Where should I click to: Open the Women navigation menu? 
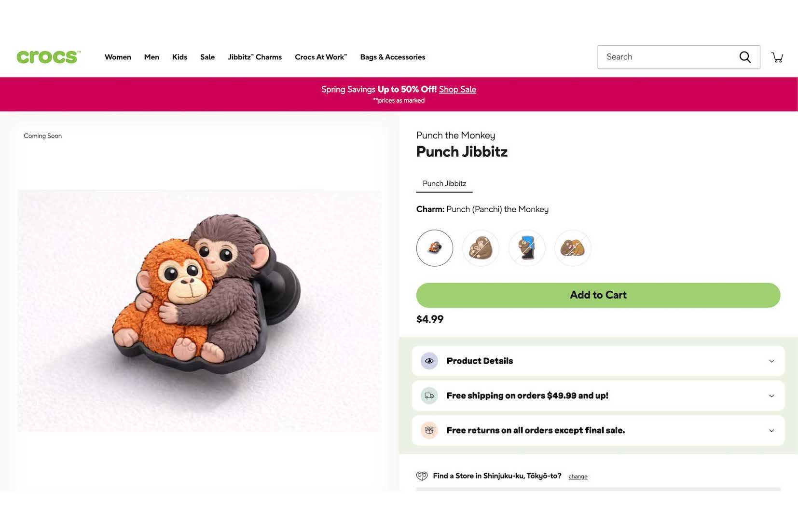pyautogui.click(x=118, y=57)
